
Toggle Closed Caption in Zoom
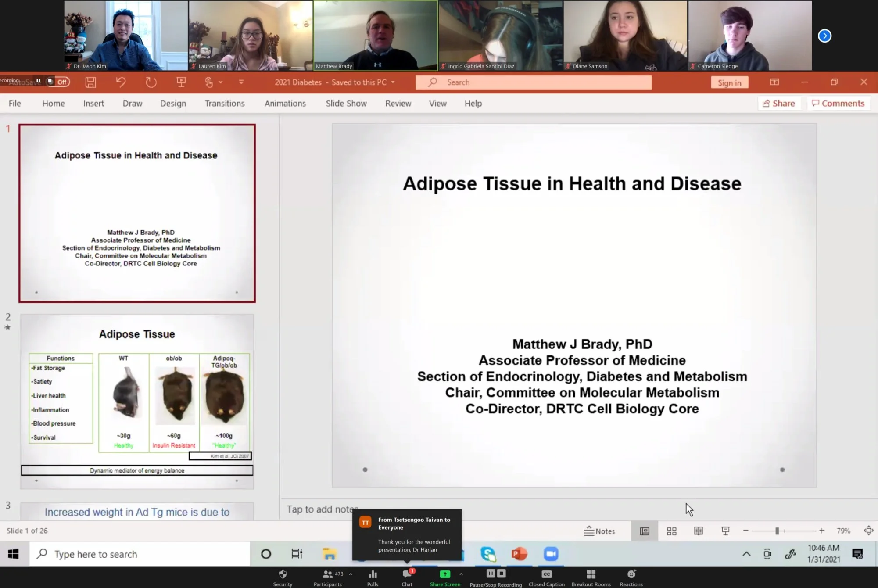pyautogui.click(x=546, y=578)
